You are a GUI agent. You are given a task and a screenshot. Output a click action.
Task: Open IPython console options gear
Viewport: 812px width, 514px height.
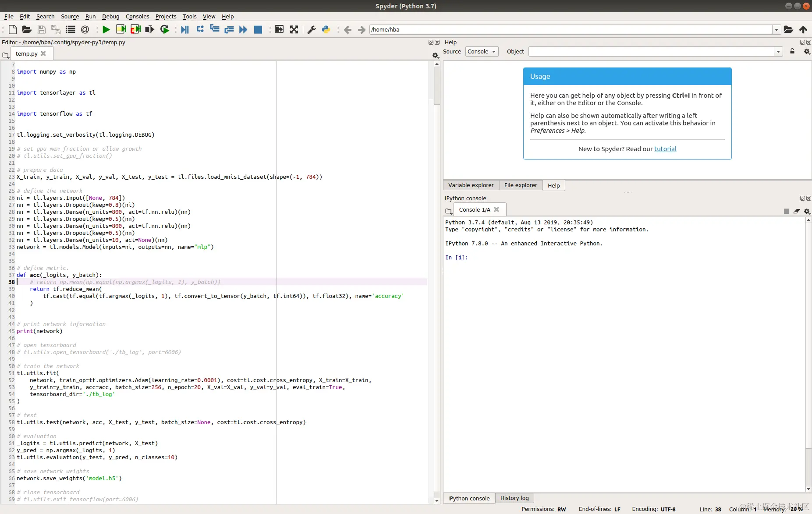807,211
